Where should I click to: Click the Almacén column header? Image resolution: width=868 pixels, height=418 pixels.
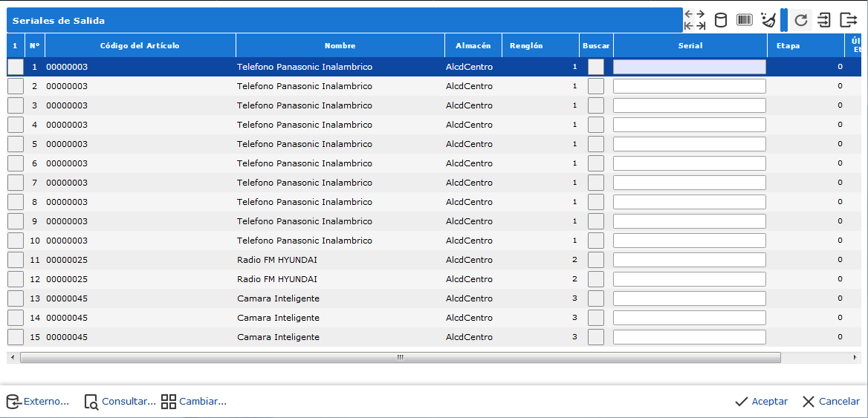(x=473, y=45)
